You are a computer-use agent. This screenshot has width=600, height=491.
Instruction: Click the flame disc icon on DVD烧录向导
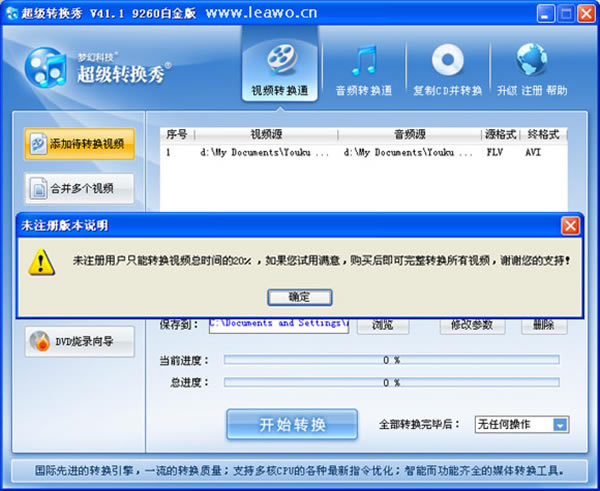[40, 341]
